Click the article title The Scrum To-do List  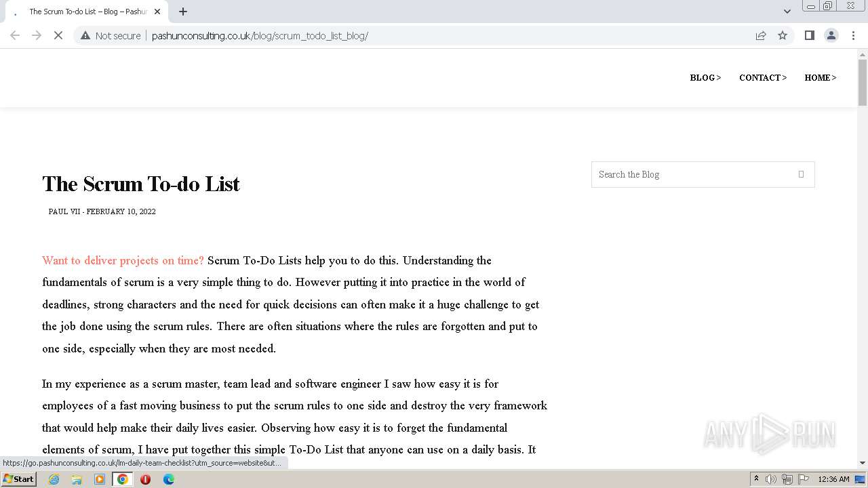[141, 184]
